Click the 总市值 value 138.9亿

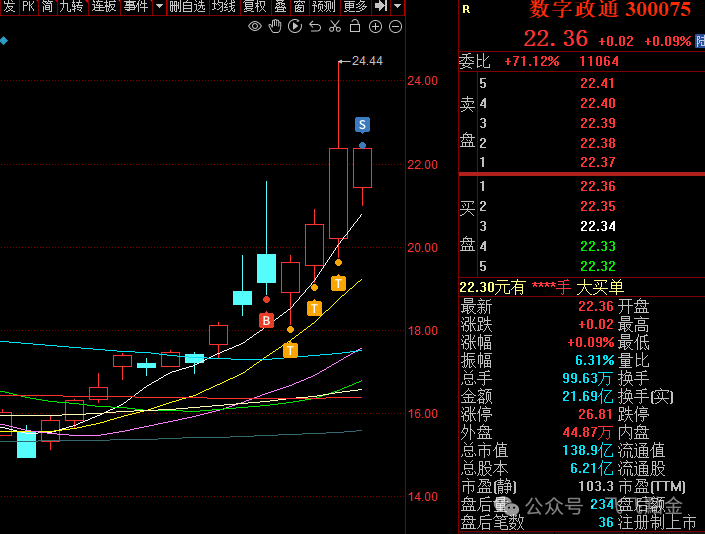(587, 450)
